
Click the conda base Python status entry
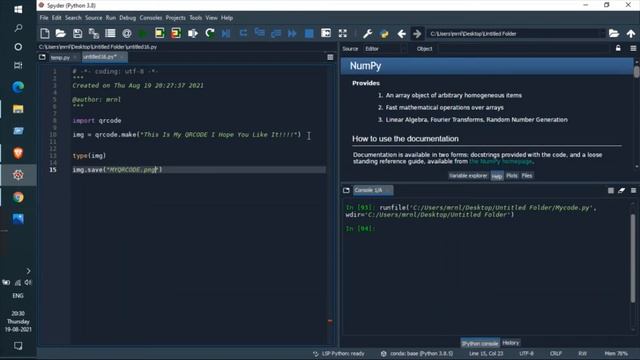point(417,353)
